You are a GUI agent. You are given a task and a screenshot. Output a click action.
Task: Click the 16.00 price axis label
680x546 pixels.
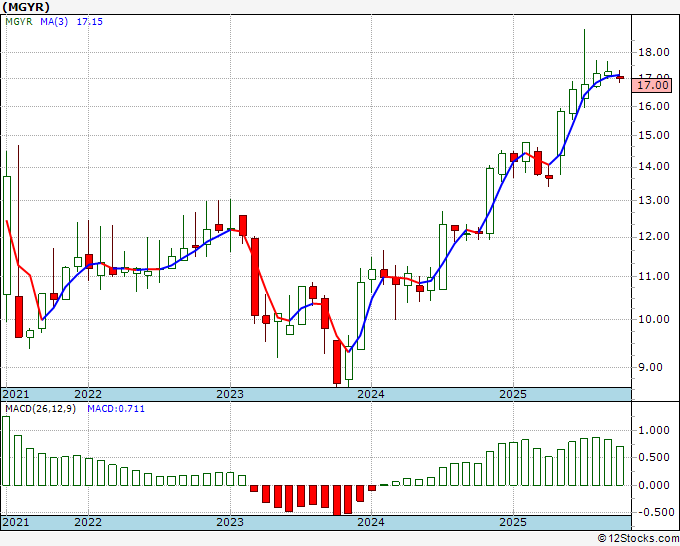[x=654, y=106]
